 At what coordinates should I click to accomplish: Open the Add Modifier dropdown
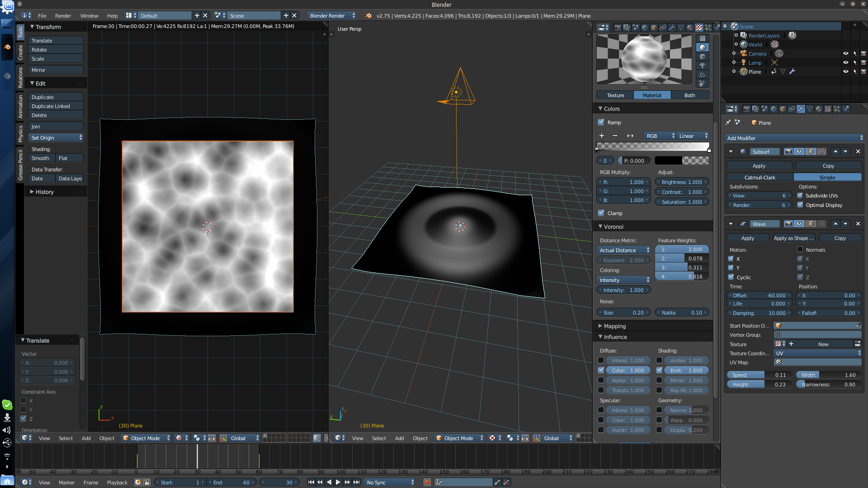coord(794,138)
